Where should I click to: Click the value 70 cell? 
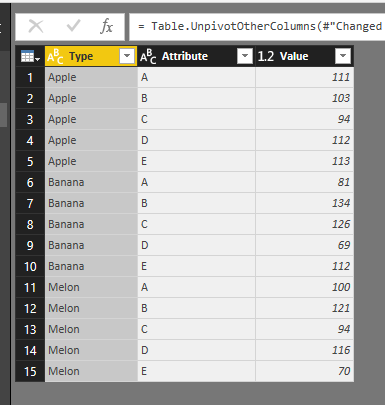coord(304,371)
